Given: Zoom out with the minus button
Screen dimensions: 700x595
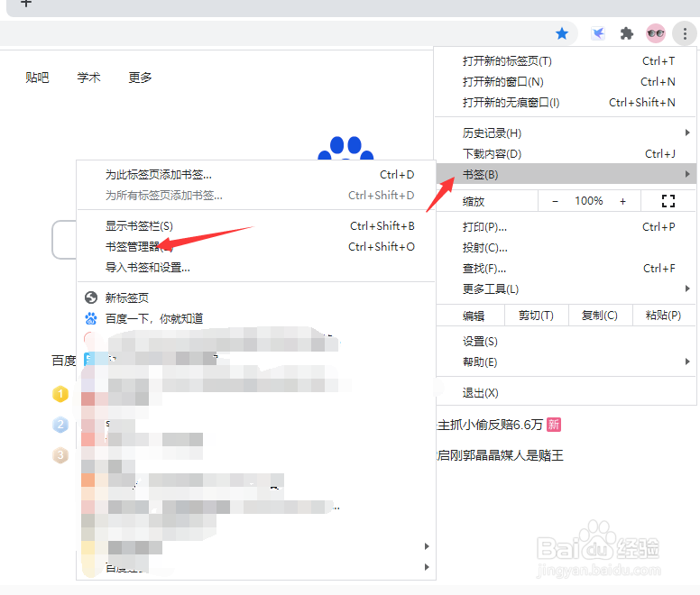Looking at the screenshot, I should (x=555, y=201).
